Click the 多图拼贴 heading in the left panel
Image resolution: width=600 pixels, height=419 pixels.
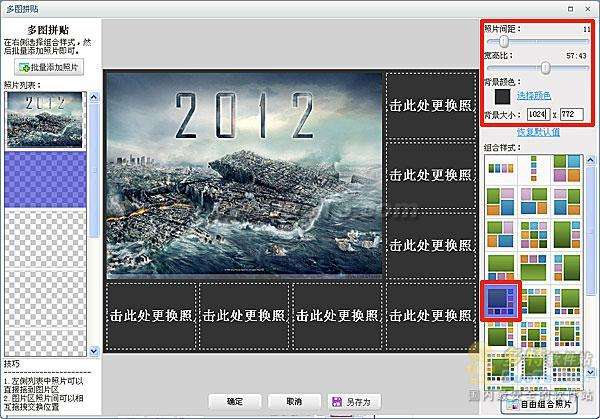click(x=48, y=30)
